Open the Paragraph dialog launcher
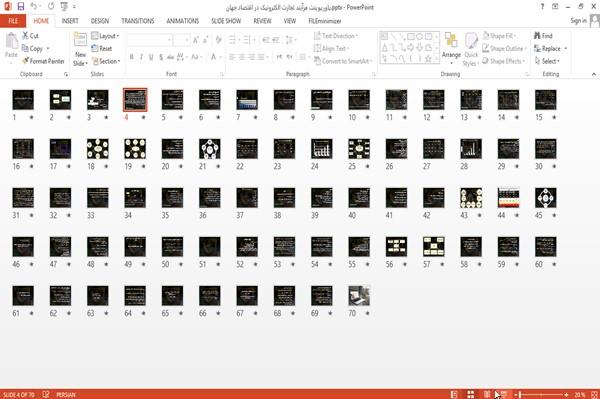Screen dimensions: 600x399 (373, 74)
